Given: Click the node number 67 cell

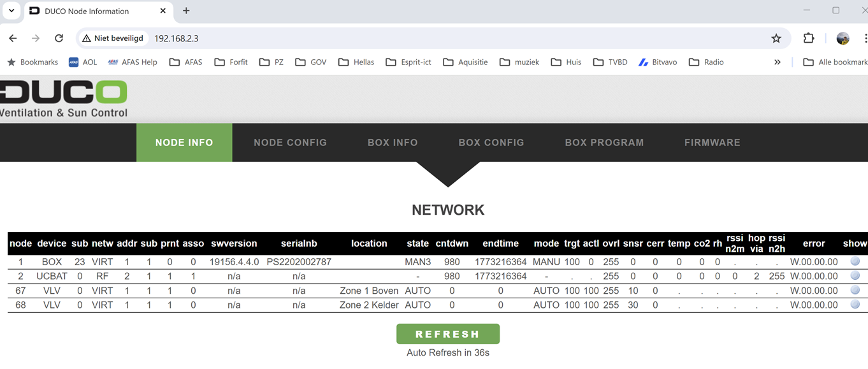Looking at the screenshot, I should pos(20,291).
